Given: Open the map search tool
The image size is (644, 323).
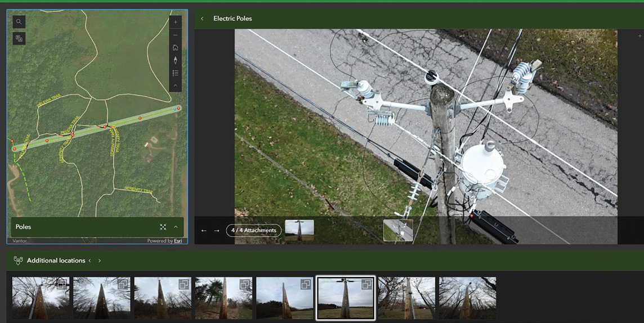Looking at the screenshot, I should coord(19,22).
